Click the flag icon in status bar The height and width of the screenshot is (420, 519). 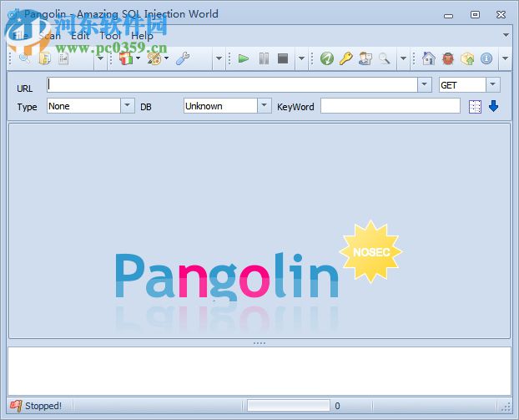(16, 406)
